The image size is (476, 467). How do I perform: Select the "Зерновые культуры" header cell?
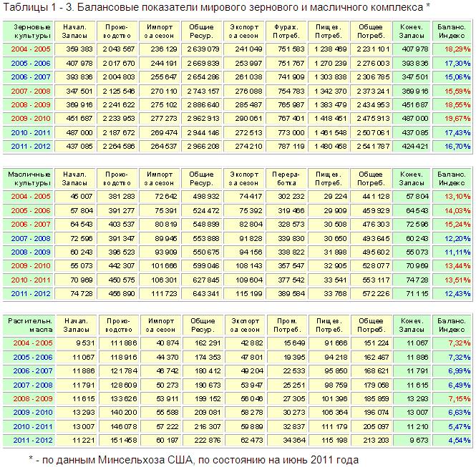[31, 30]
